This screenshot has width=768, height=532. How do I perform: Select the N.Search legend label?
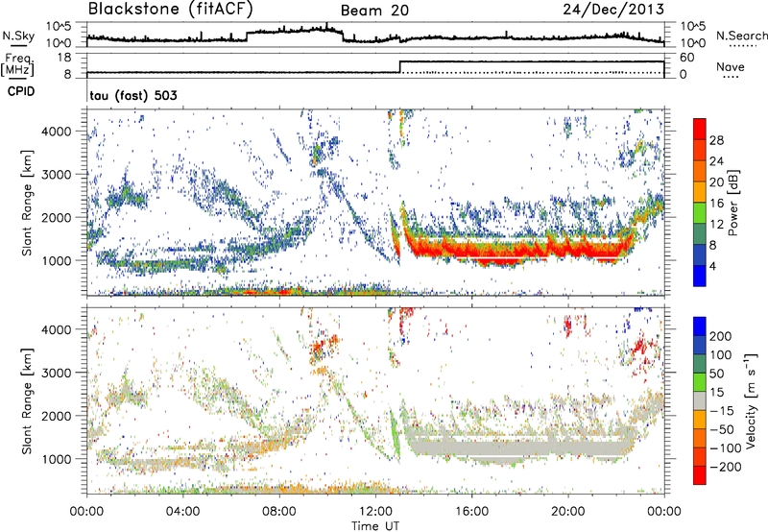[x=742, y=36]
